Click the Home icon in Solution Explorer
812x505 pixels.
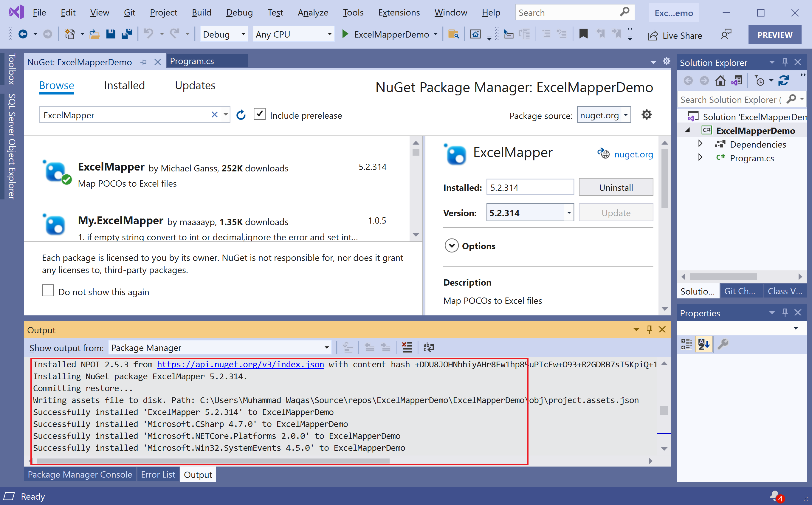[720, 80]
